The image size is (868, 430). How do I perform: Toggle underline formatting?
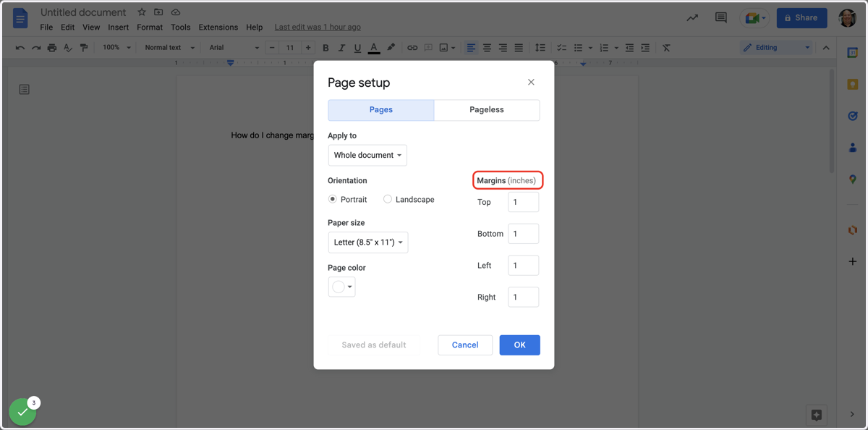(357, 48)
